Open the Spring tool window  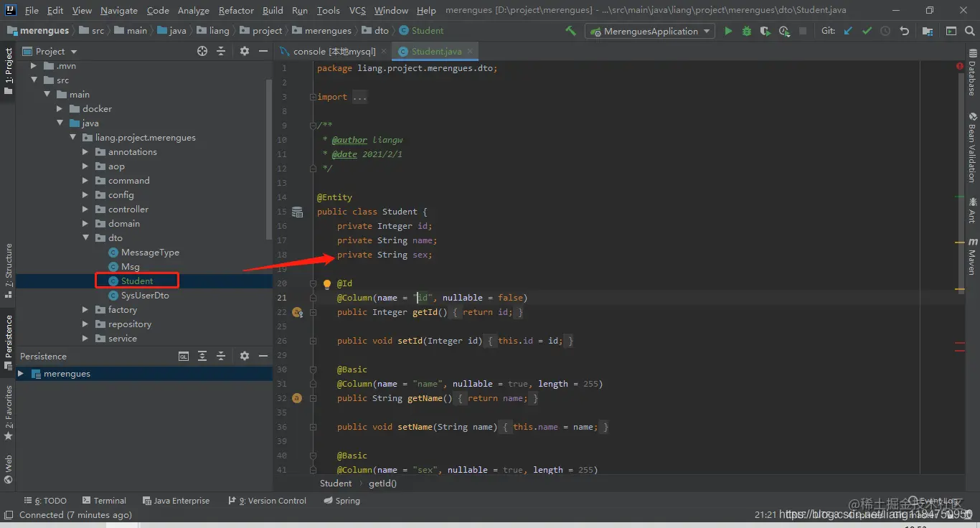[x=341, y=501]
